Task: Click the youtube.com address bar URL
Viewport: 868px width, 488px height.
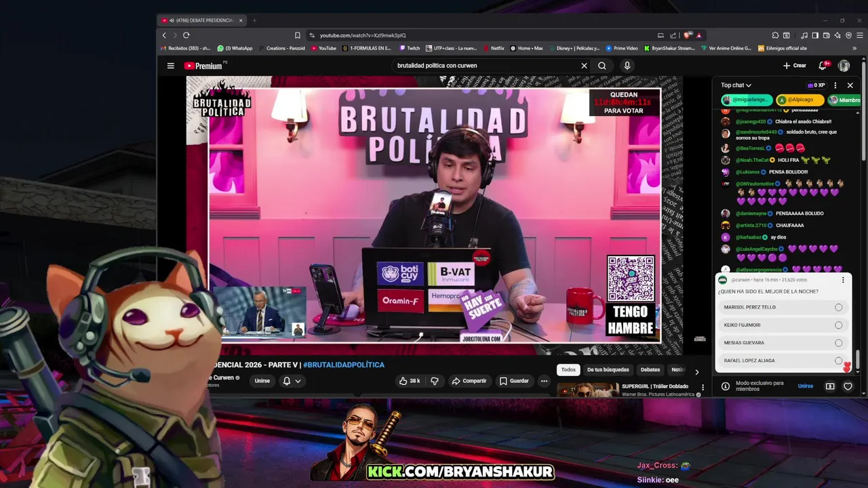Action: 363,35
